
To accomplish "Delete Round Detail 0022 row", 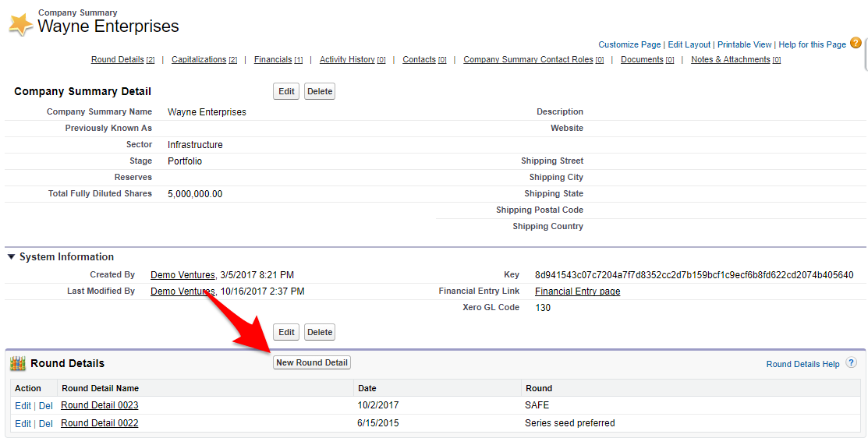I will (46, 424).
